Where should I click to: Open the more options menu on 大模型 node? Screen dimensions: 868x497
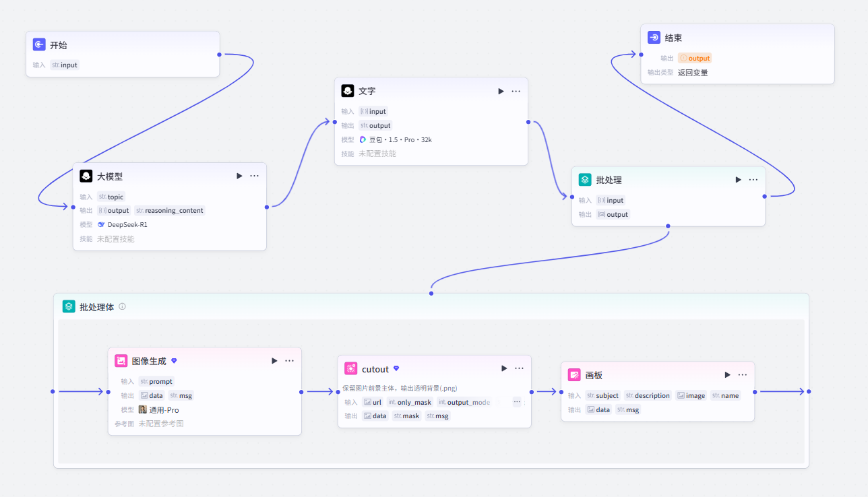[254, 176]
